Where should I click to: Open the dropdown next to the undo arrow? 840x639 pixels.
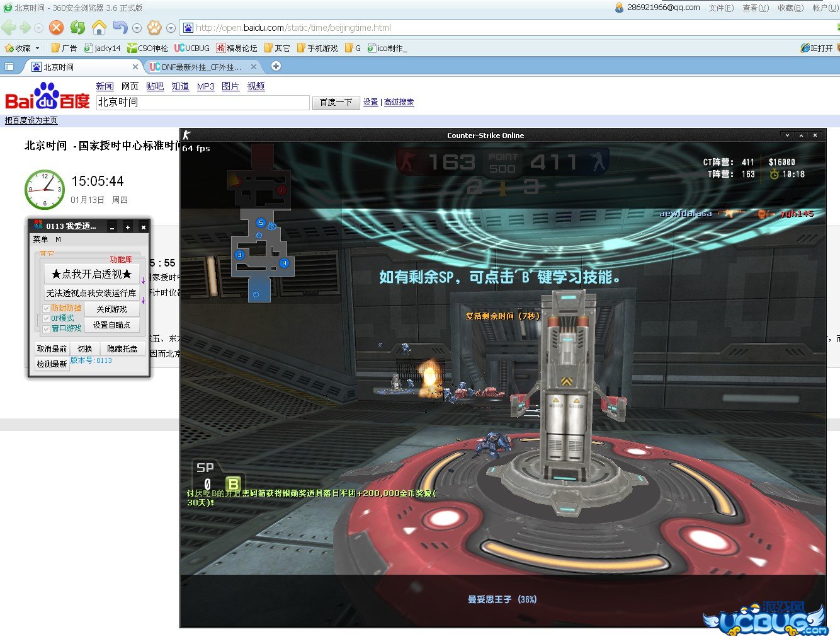pyautogui.click(x=137, y=28)
